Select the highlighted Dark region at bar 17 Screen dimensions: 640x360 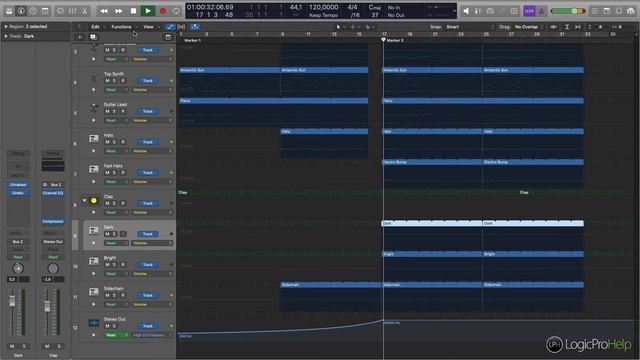coord(432,223)
